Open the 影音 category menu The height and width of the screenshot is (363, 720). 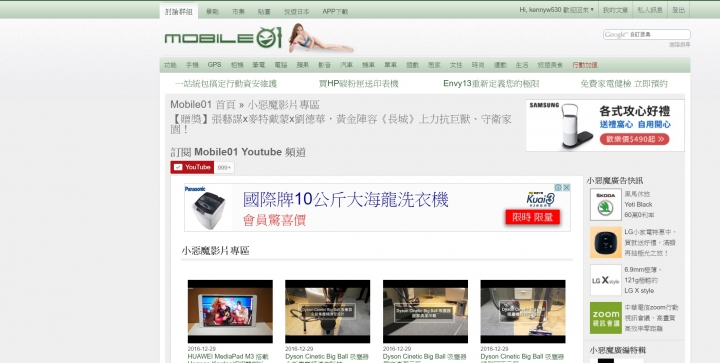click(325, 65)
